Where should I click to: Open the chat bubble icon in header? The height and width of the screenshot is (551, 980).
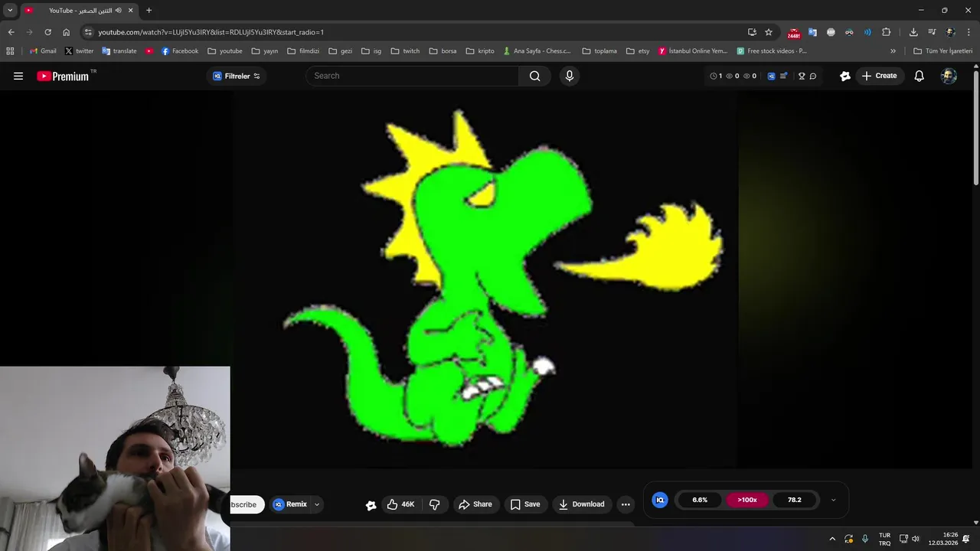pos(813,76)
